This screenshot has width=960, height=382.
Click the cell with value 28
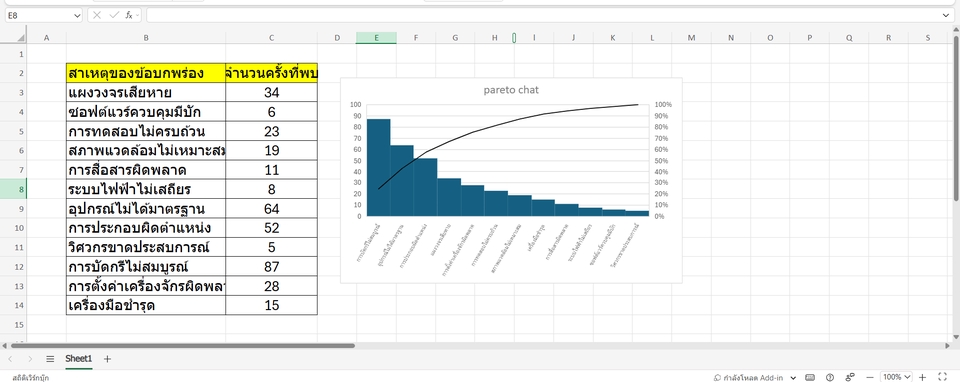[271, 286]
